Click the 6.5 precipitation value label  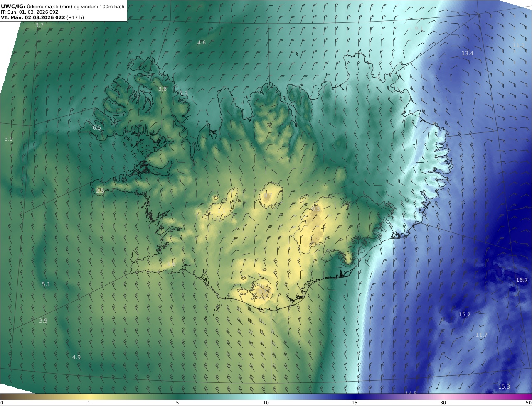(97, 127)
